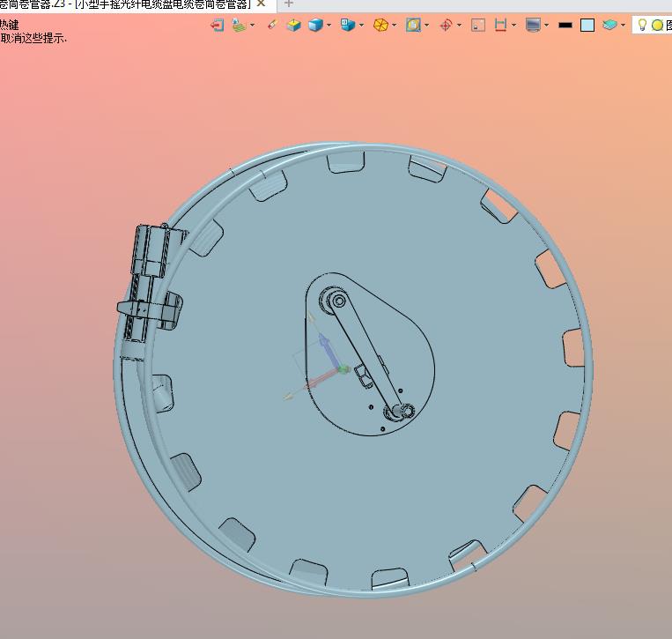Viewport: 672px width, 639px height.
Task: Open the dimension measure dropdown arrow
Action: coord(513,26)
